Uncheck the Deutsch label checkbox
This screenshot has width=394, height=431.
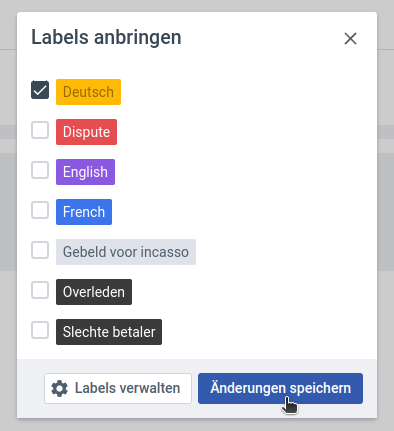pos(40,90)
